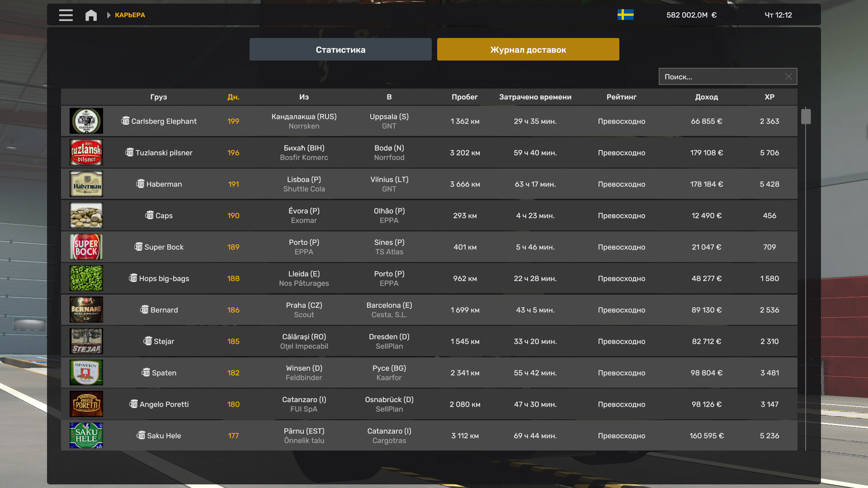Sort by Затрачено времени column header

coord(535,97)
